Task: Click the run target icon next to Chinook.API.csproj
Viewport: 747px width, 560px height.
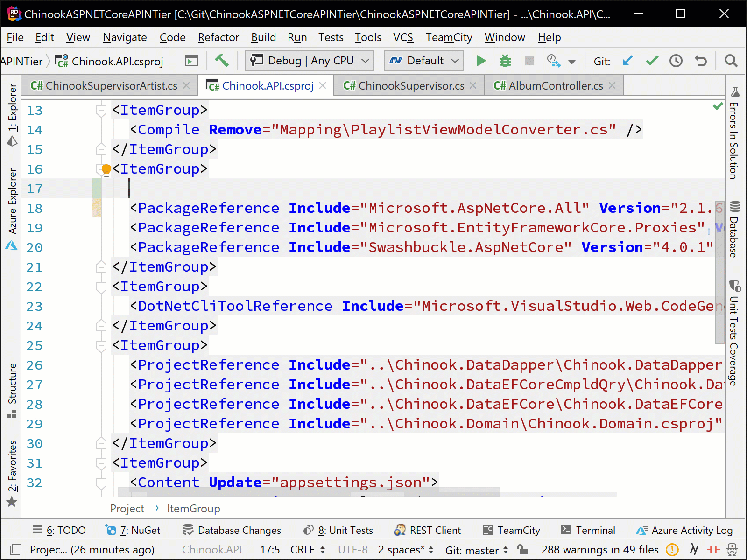Action: coord(191,61)
